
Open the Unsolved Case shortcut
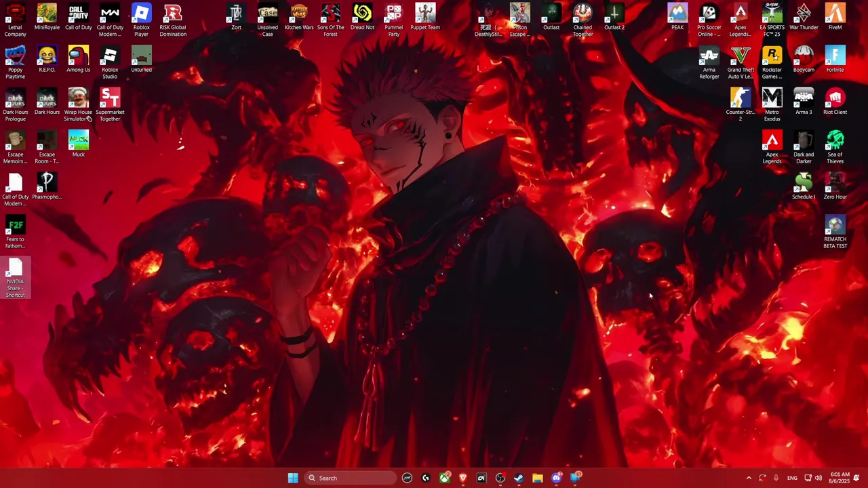[x=268, y=20]
